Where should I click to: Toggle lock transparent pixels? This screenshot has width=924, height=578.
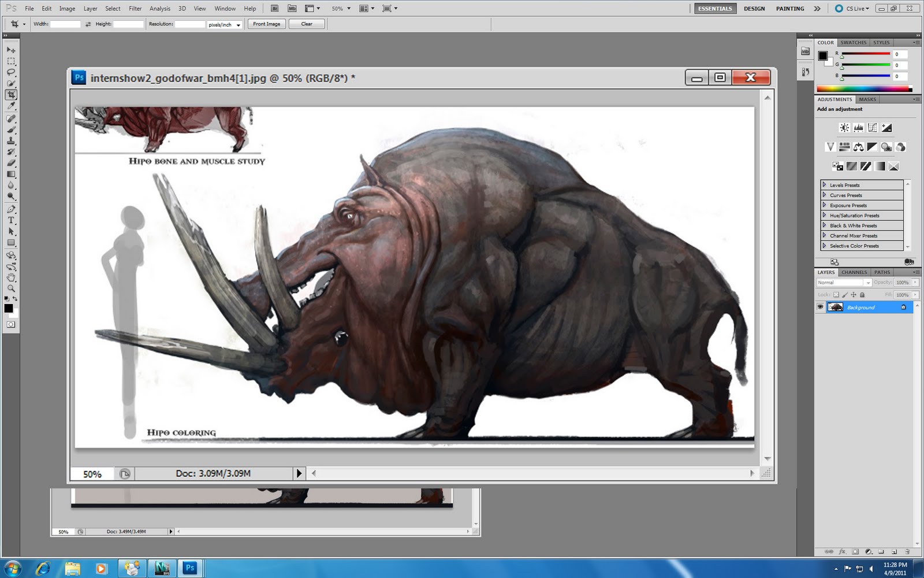click(836, 295)
